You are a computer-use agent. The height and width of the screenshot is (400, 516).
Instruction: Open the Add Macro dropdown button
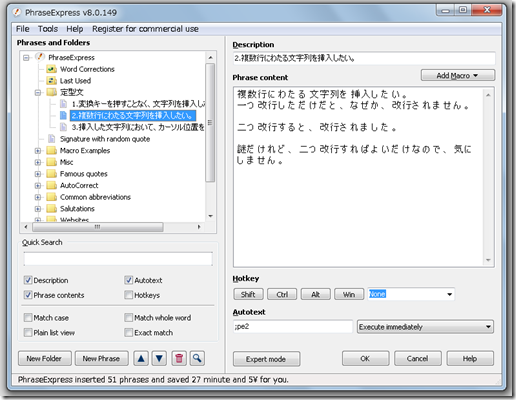458,75
